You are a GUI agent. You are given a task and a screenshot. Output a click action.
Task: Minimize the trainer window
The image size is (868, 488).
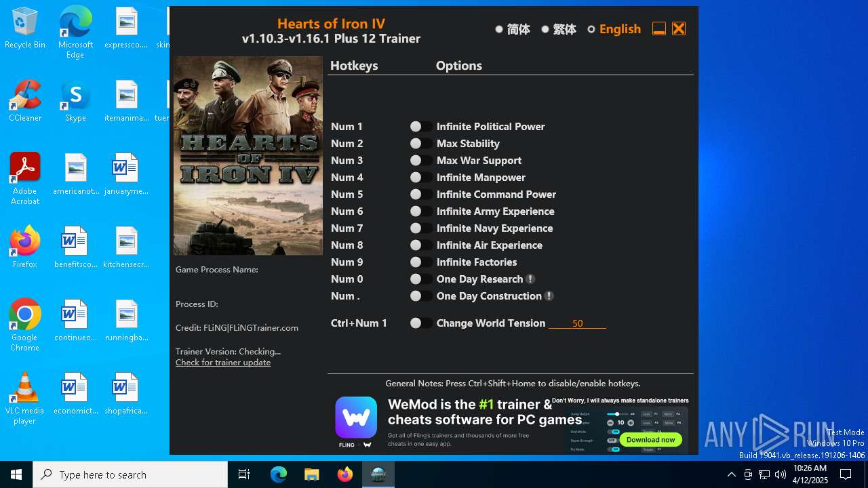click(x=658, y=28)
